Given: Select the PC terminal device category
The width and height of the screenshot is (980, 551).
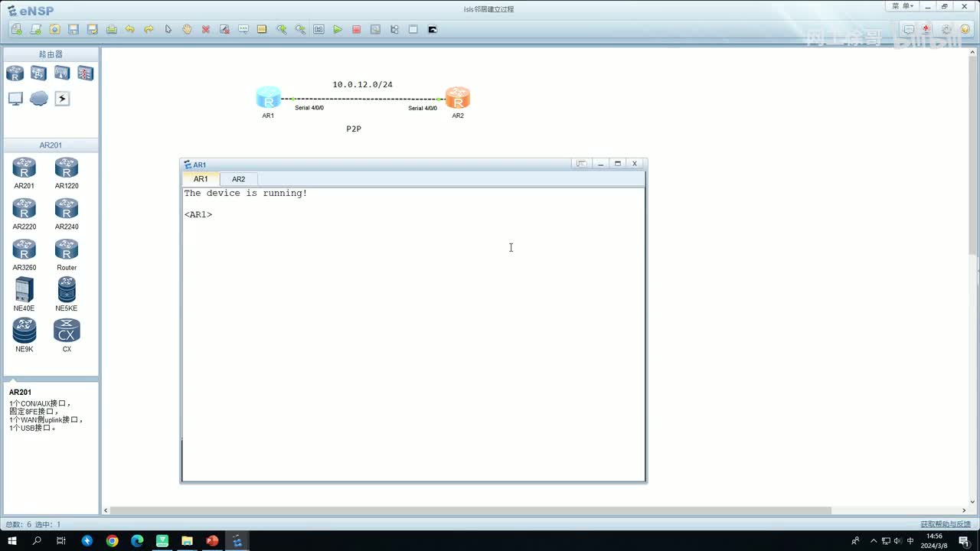Looking at the screenshot, I should click(15, 99).
